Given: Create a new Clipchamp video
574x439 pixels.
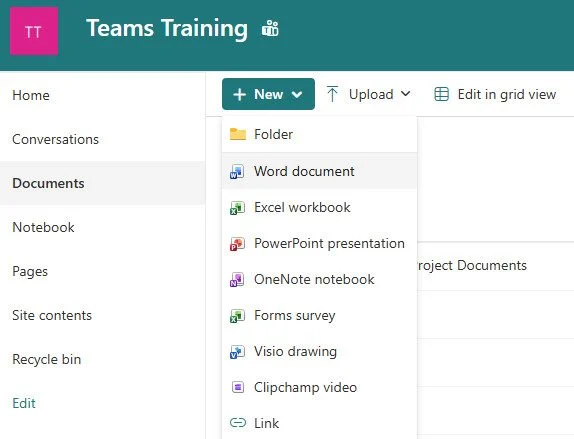Looking at the screenshot, I should click(x=319, y=387).
